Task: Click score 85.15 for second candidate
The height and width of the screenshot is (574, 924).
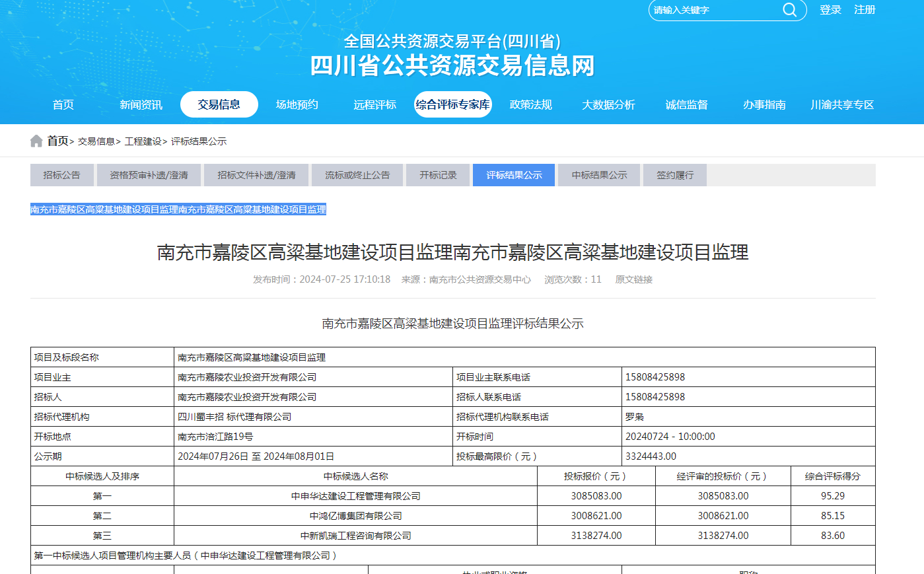Action: tap(833, 516)
